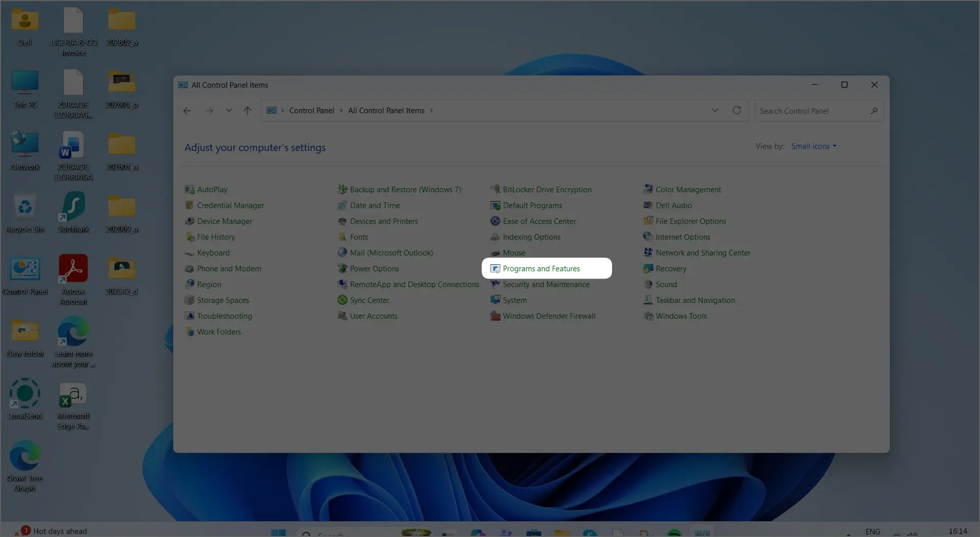Image resolution: width=980 pixels, height=537 pixels.
Task: Open the Color Management icon
Action: (648, 190)
